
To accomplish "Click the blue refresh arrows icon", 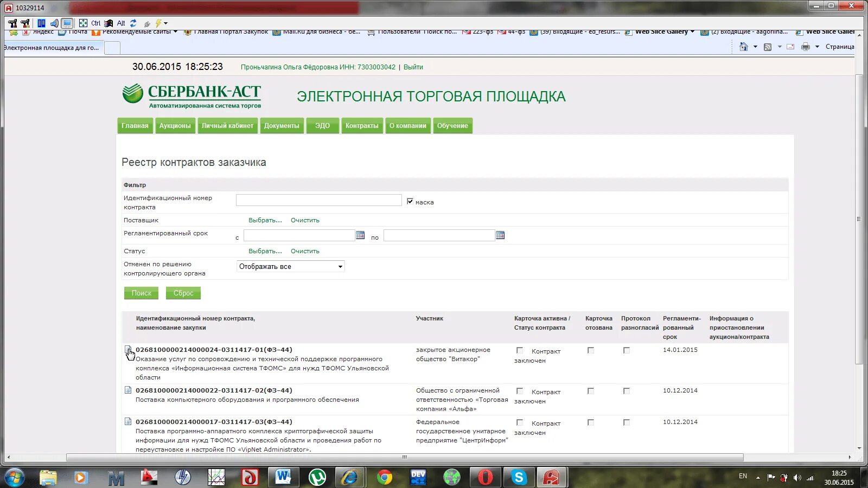I will pyautogui.click(x=133, y=23).
